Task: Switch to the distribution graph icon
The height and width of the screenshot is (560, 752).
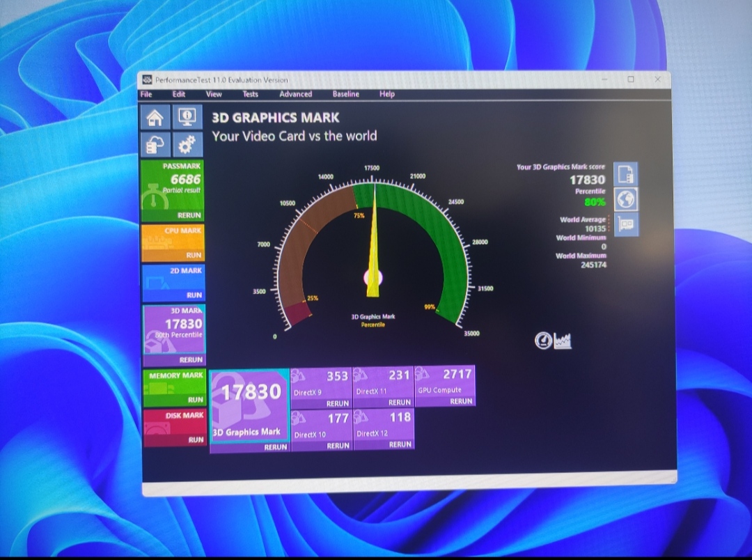Action: [563, 341]
